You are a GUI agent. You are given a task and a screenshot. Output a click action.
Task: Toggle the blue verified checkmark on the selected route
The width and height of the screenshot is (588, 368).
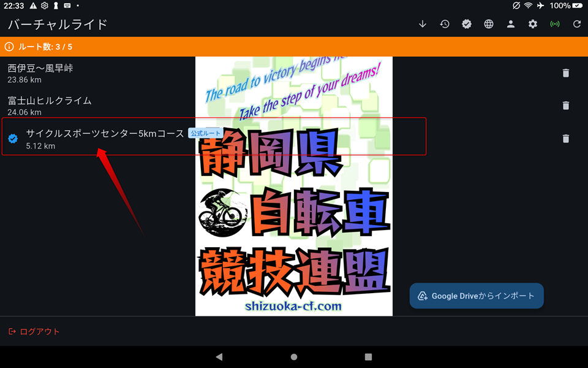pos(13,139)
